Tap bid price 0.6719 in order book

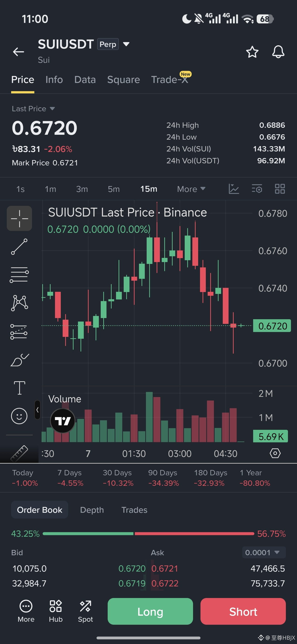(x=132, y=583)
